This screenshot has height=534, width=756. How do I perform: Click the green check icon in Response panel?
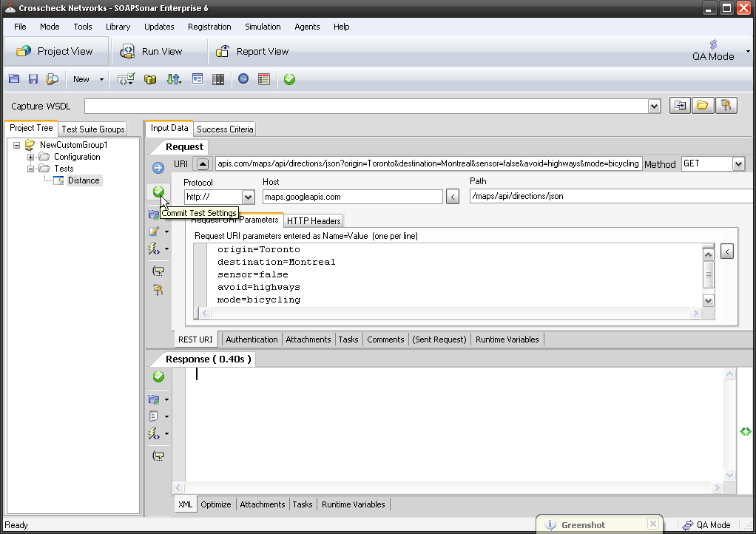[158, 376]
